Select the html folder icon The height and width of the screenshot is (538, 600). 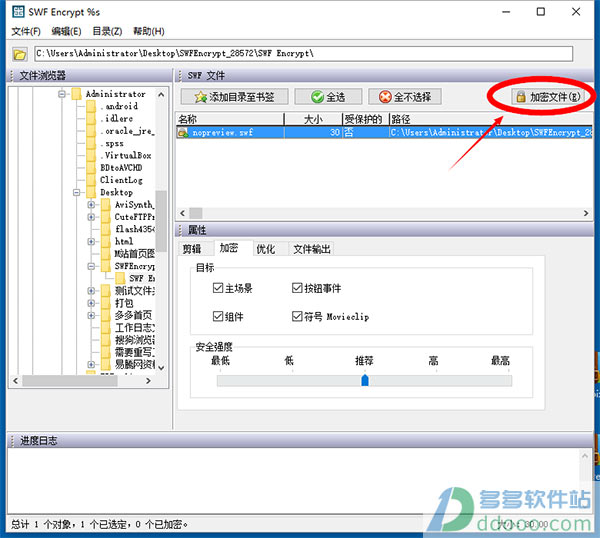coord(106,241)
